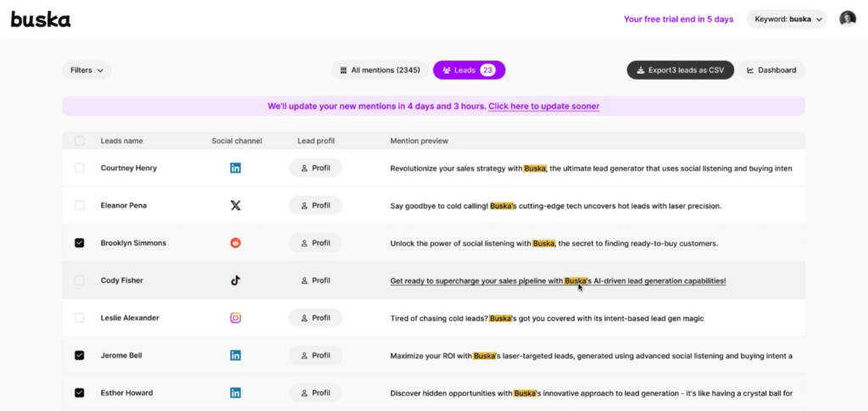Toggle the select-all header checkbox

(79, 141)
